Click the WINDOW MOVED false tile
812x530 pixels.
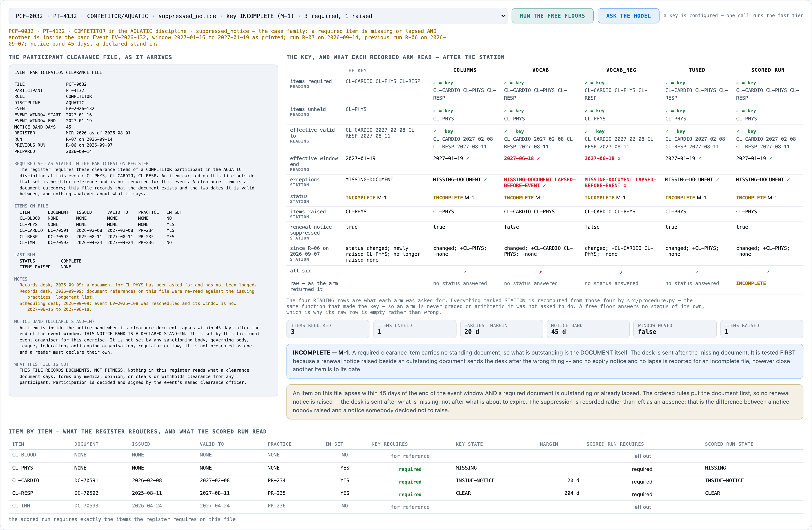click(674, 329)
